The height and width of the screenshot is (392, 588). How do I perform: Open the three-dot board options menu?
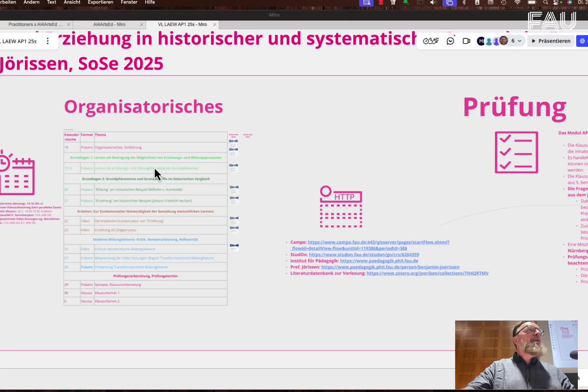[x=48, y=41]
